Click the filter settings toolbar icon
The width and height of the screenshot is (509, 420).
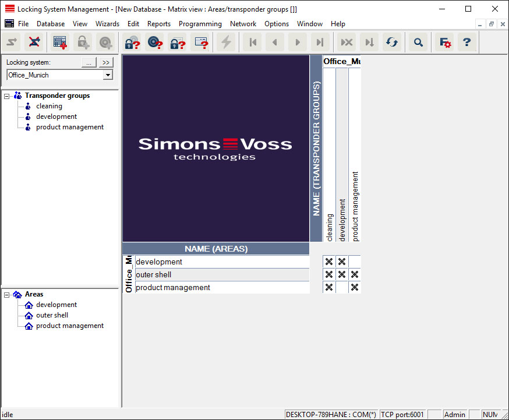pos(445,42)
